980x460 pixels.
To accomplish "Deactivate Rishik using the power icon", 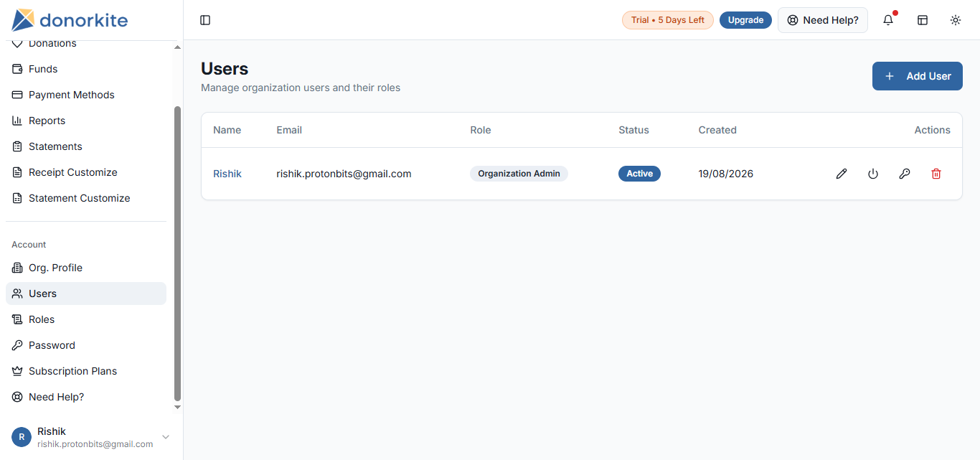I will pyautogui.click(x=873, y=174).
